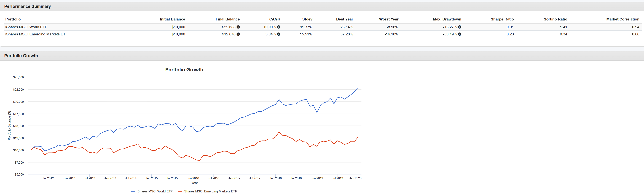
Task: Toggle iShares MSCI Emerging Markets ETF legend entry
Action: click(x=210, y=191)
